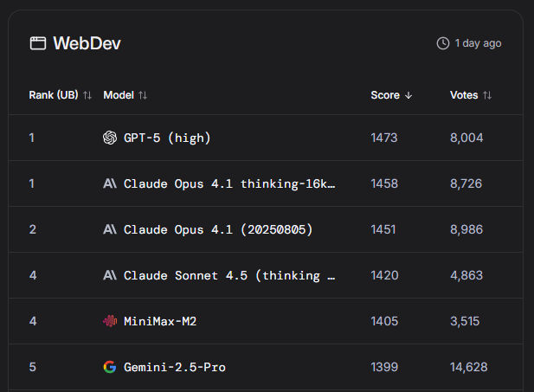Click the OpenAI logo next to GPT-5
The width and height of the screenshot is (534, 392).
pos(110,138)
